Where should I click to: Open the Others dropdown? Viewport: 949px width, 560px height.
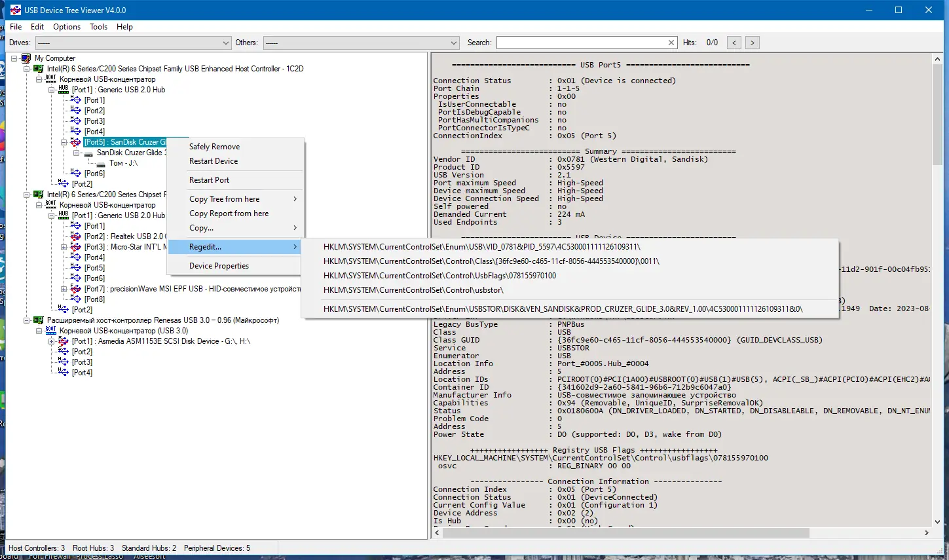click(x=361, y=43)
